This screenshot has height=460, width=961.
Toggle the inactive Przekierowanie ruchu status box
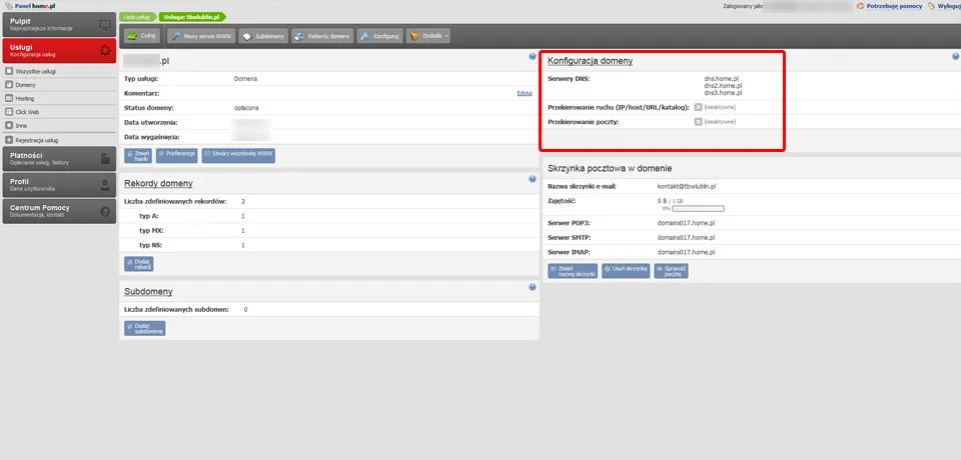click(x=698, y=106)
